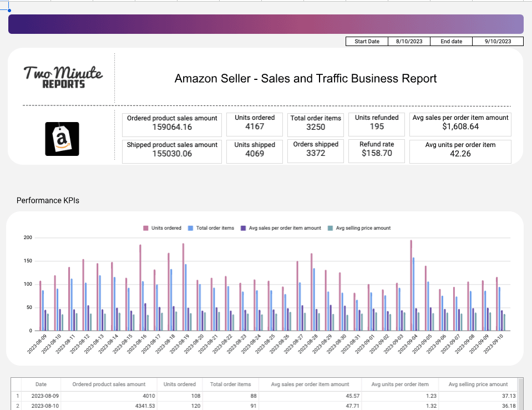Click the 2023-09-04 pink bar in chart

click(411, 285)
